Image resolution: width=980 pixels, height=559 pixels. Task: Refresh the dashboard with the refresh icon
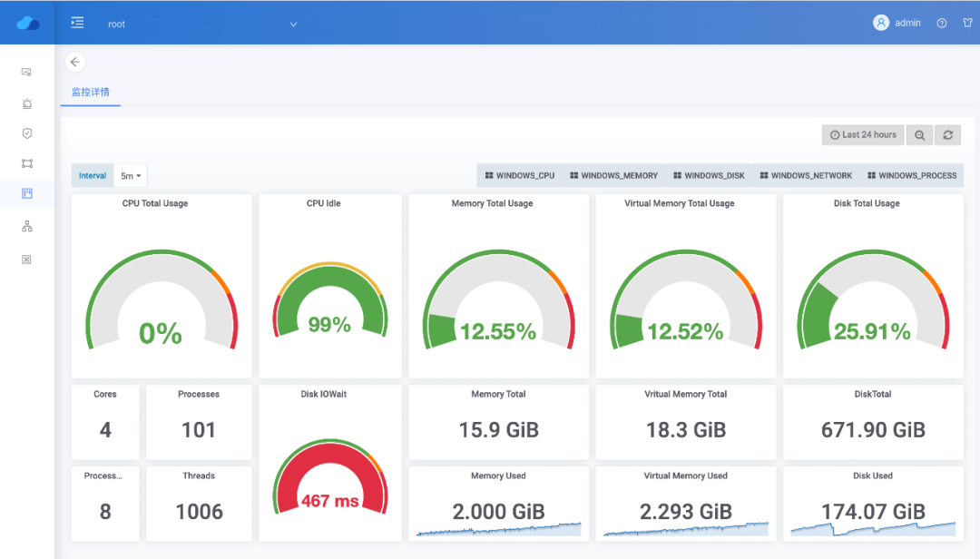tap(947, 135)
